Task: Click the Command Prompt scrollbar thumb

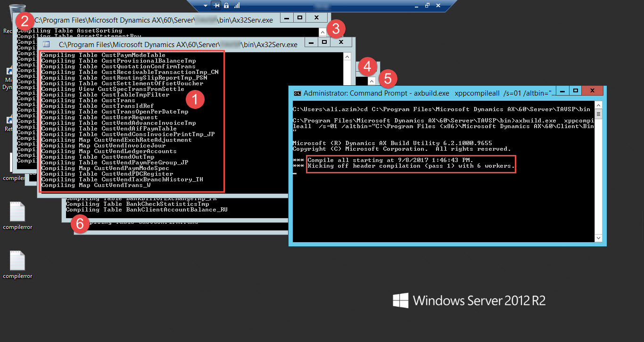Action: point(599,114)
